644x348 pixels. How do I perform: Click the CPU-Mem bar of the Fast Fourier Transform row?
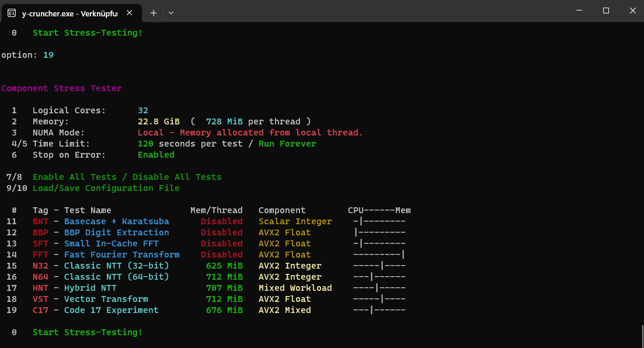[x=379, y=255]
